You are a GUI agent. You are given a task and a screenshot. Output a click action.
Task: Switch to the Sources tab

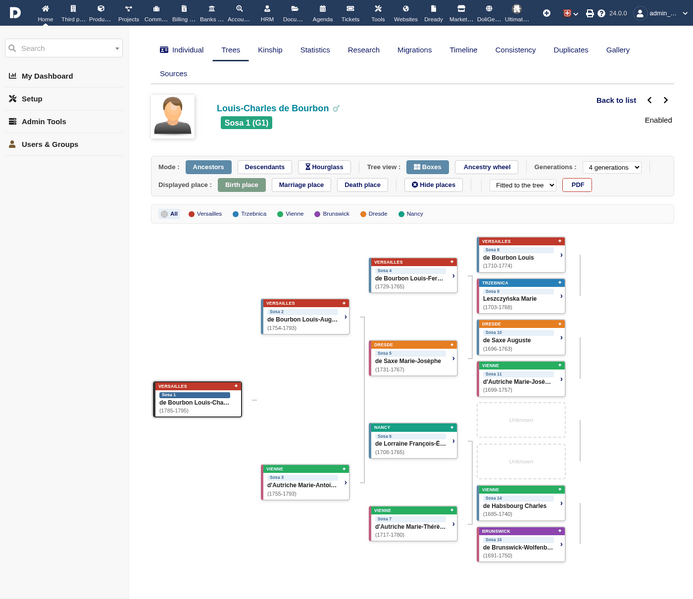click(173, 74)
